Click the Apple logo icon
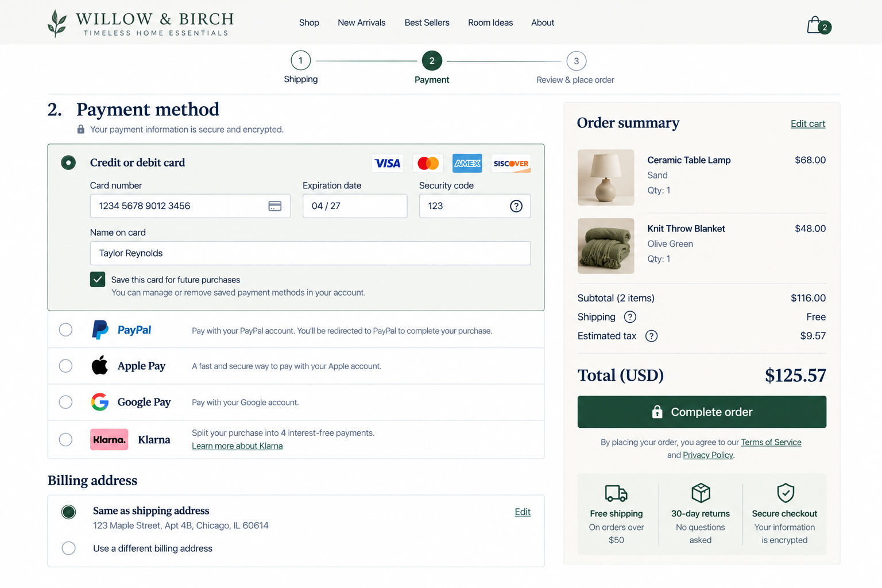This screenshot has width=882, height=588. click(100, 365)
